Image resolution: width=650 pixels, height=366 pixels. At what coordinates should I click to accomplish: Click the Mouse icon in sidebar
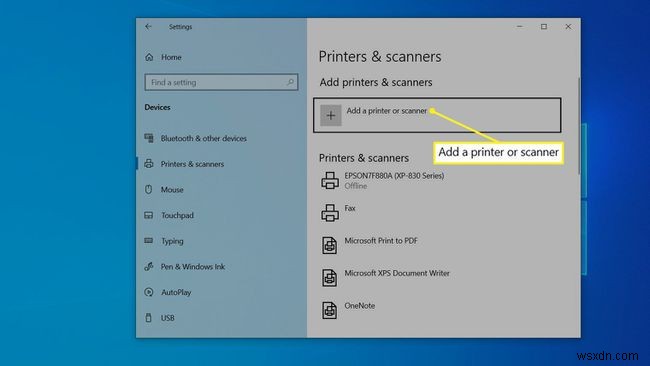coord(149,189)
